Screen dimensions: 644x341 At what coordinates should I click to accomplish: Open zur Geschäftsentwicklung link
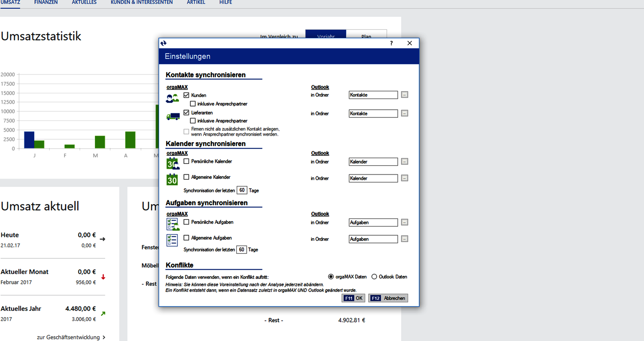coord(71,337)
